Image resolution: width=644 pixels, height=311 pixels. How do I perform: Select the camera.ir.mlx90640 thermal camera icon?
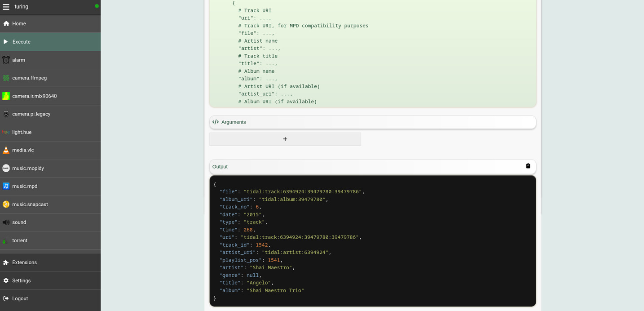tap(6, 96)
